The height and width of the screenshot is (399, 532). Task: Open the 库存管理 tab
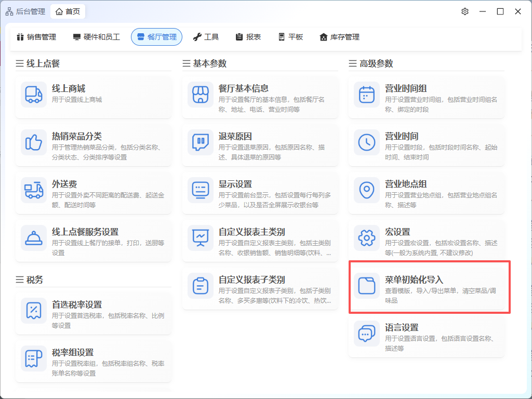(339, 37)
